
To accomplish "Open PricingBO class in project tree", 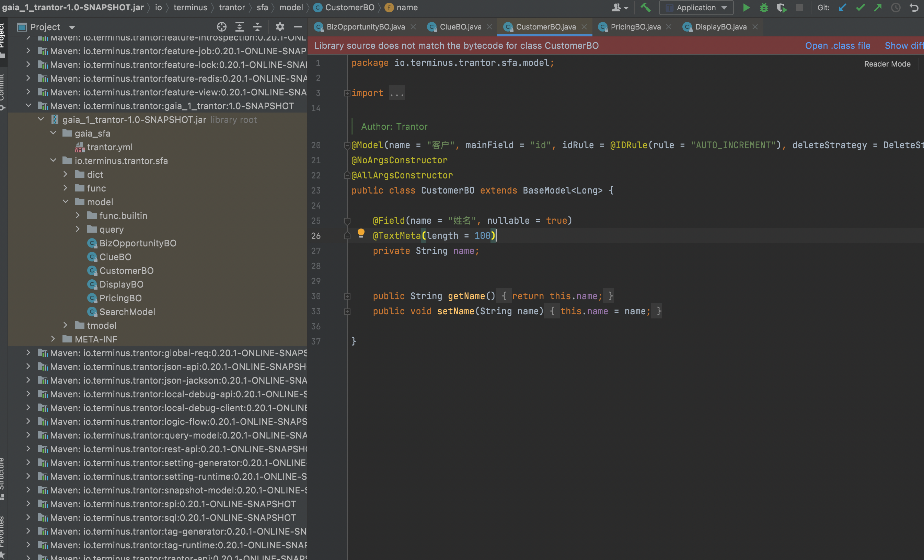I will click(x=120, y=298).
